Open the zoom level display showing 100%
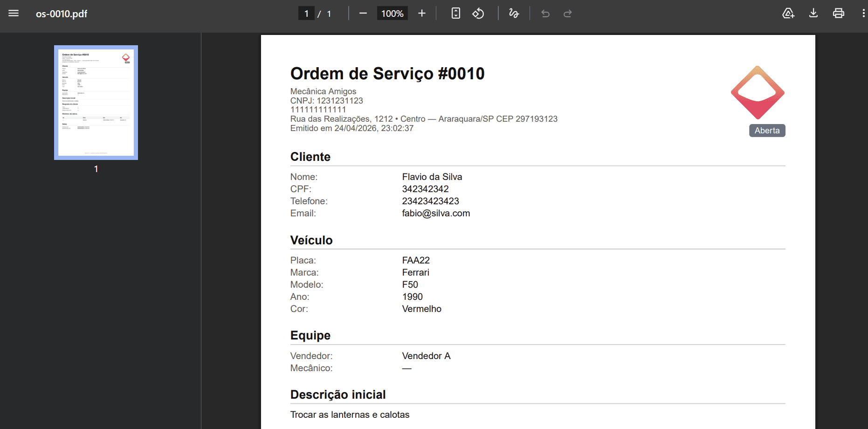This screenshot has height=429, width=868. click(x=392, y=14)
